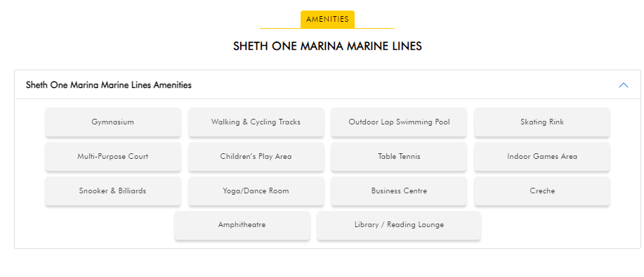
Task: Click the Library / Reading Lounge tile
Action: coord(399,225)
